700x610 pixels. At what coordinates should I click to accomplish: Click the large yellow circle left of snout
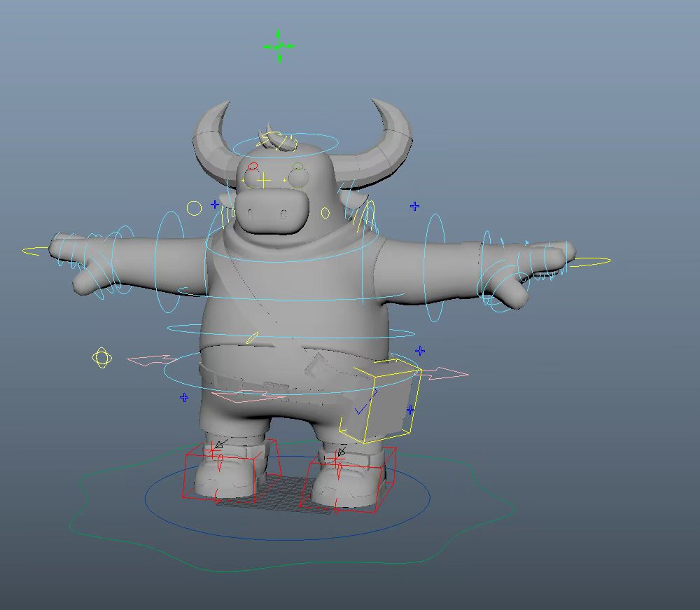click(x=194, y=208)
